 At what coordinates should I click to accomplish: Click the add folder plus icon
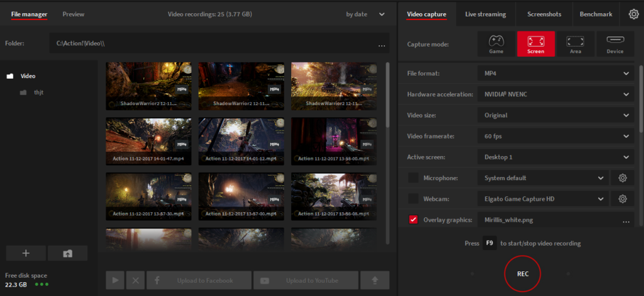(26, 253)
